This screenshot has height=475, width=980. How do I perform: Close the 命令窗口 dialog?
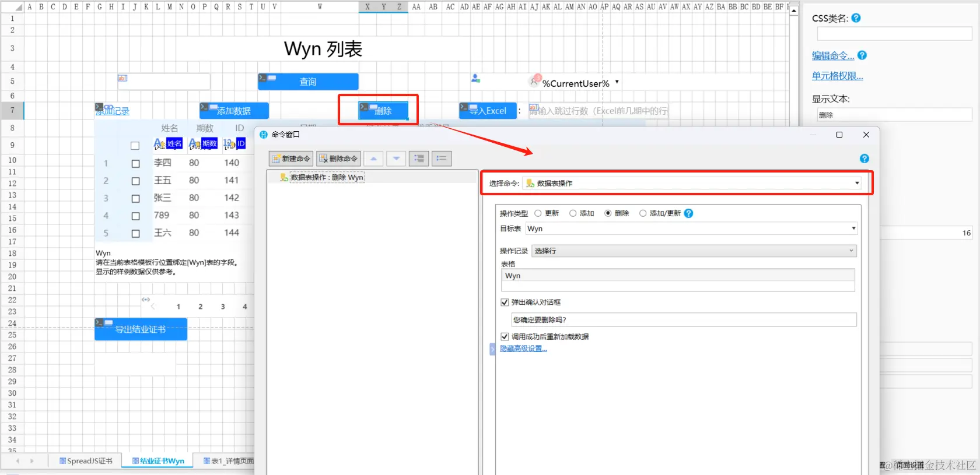(866, 135)
